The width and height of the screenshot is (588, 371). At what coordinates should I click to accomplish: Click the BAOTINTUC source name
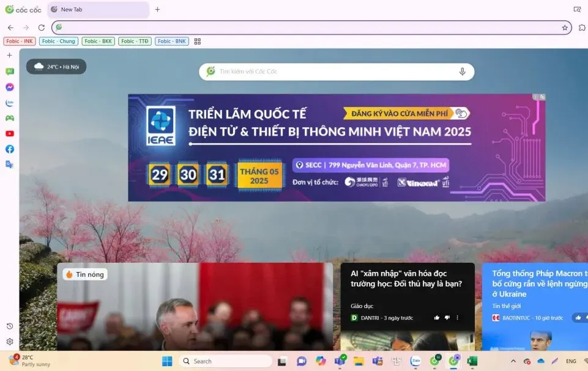(x=516, y=318)
